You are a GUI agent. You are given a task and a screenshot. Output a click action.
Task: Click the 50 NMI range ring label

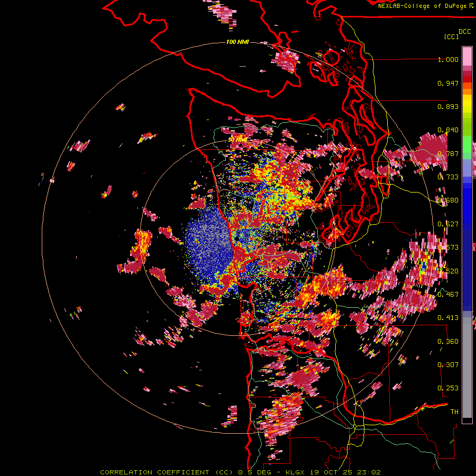point(237,140)
